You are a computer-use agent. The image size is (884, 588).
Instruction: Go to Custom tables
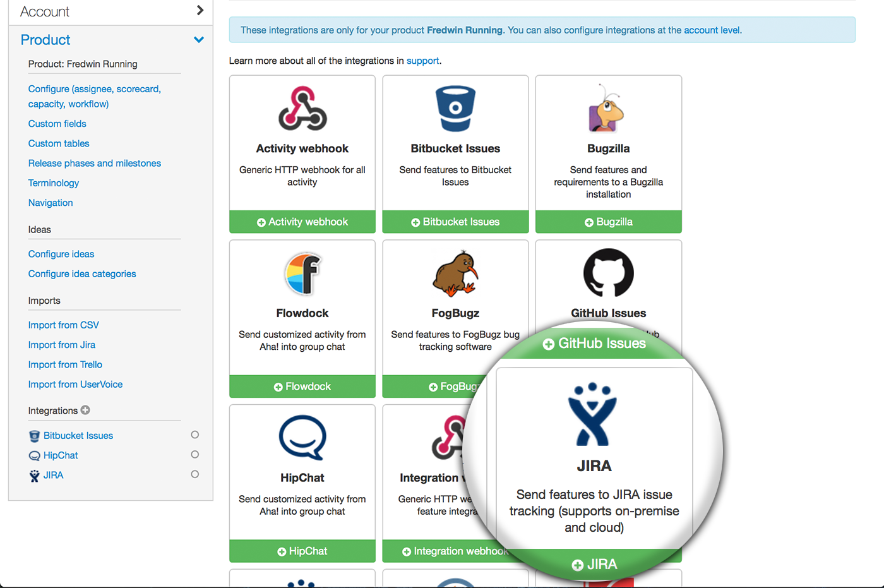point(59,143)
